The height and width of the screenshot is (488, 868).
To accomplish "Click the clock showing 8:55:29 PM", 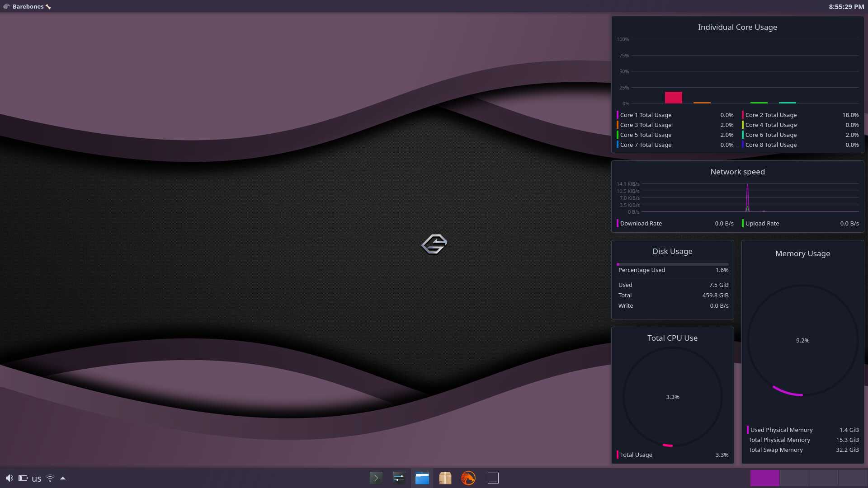I will 846,6.
